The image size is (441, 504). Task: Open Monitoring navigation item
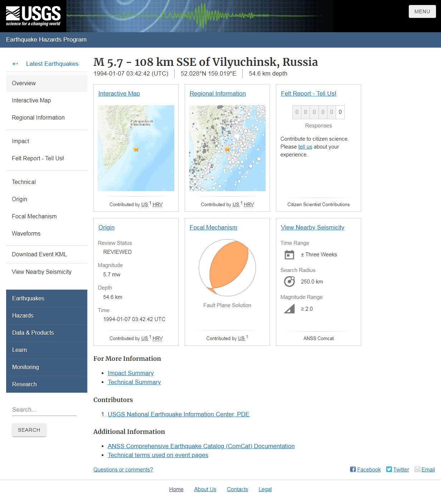click(47, 367)
